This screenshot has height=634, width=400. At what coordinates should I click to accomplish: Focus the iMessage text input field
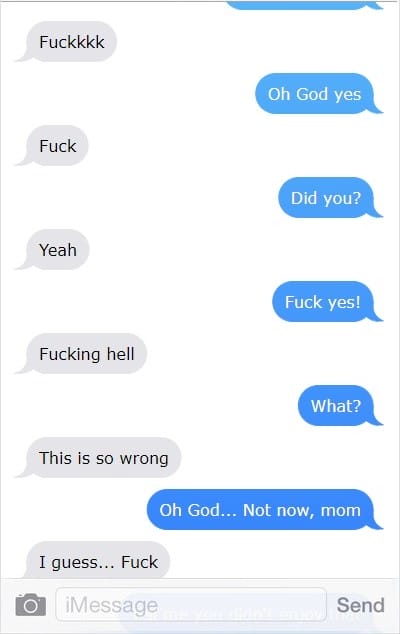click(191, 604)
